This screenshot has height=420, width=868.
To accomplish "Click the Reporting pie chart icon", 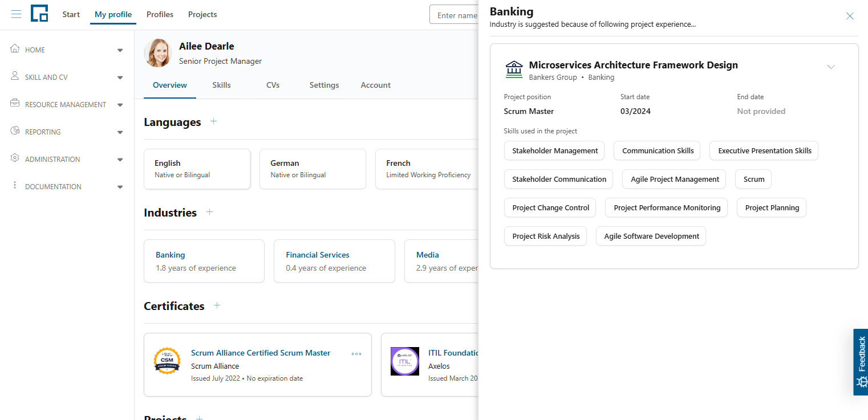I will pos(15,131).
